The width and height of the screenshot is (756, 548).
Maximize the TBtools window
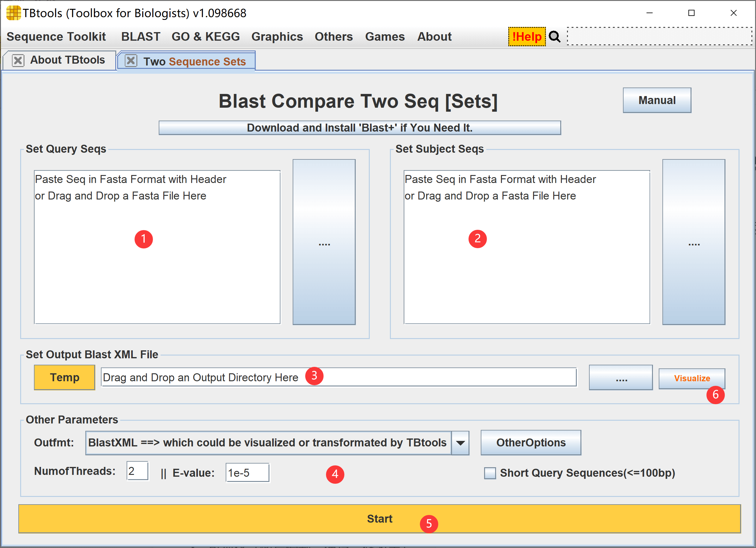pos(691,13)
